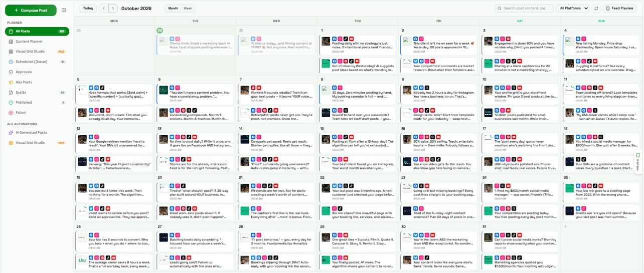Open 'One great idea = 5 posts' post
The image size is (644, 273).
pyautogui.click(x=358, y=241)
